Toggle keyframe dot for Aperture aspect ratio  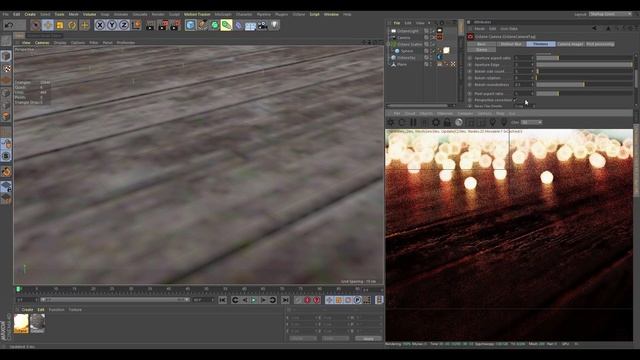[x=470, y=58]
